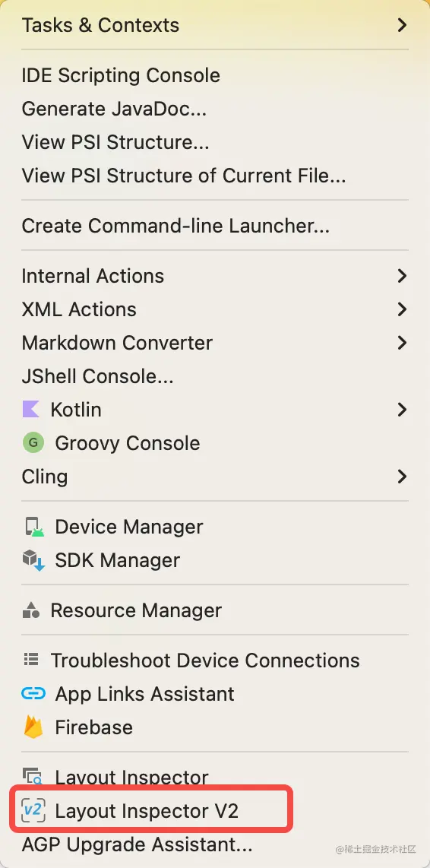This screenshot has width=430, height=868.
Task: Launch AGP Upgrade Assistant...
Action: coord(137,844)
